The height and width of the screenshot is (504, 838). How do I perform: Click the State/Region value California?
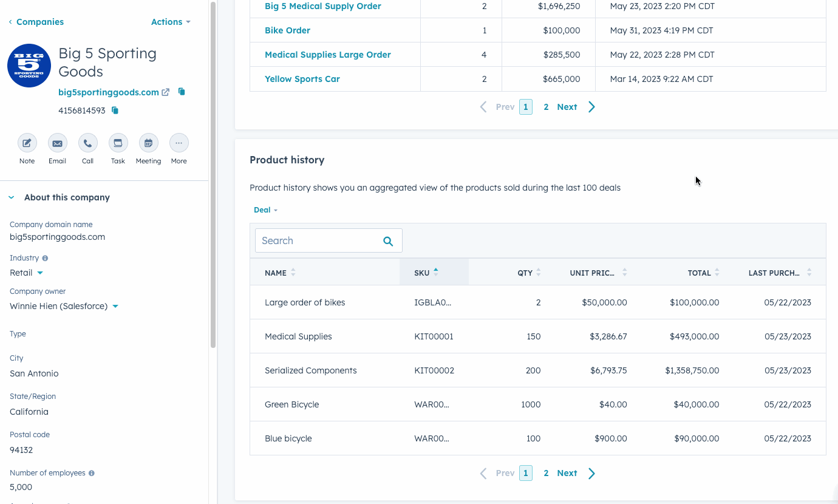[29, 412]
